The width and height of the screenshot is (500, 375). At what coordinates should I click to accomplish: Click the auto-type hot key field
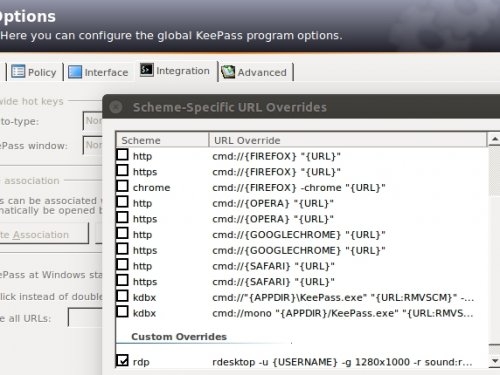[x=93, y=121]
